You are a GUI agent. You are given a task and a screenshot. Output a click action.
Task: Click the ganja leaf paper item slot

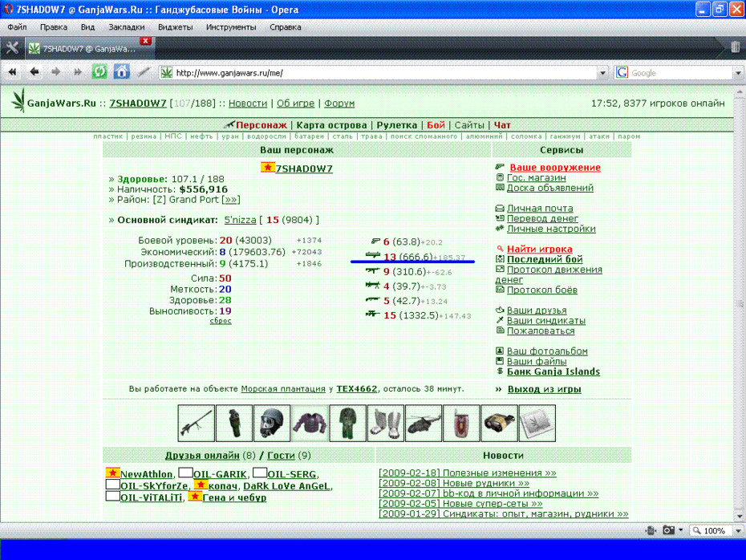tap(537, 423)
